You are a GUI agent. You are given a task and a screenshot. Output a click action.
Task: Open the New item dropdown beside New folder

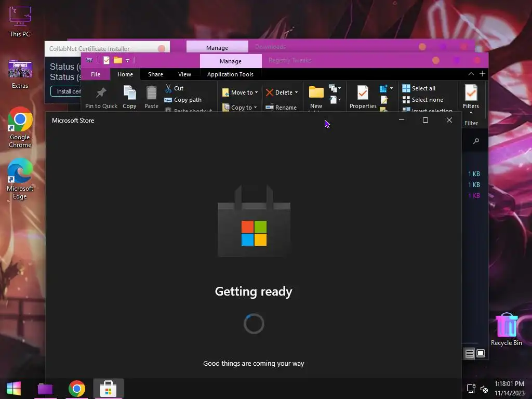coord(335,88)
